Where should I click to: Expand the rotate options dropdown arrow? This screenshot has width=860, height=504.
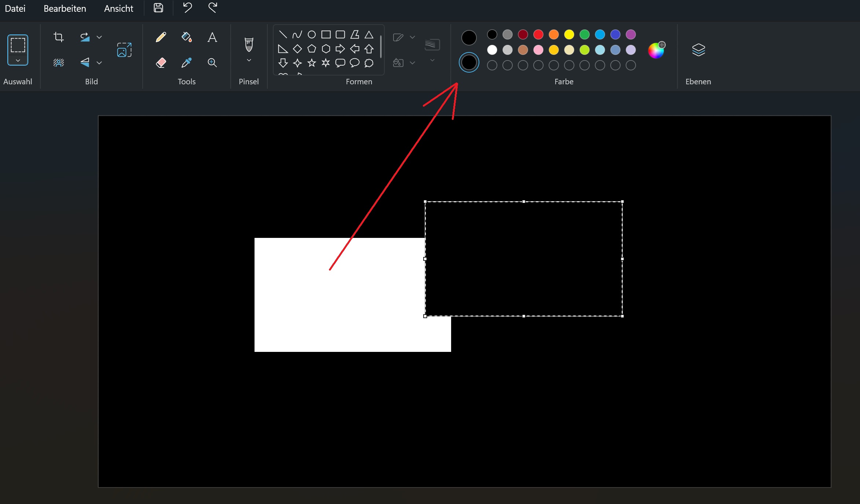point(99,37)
